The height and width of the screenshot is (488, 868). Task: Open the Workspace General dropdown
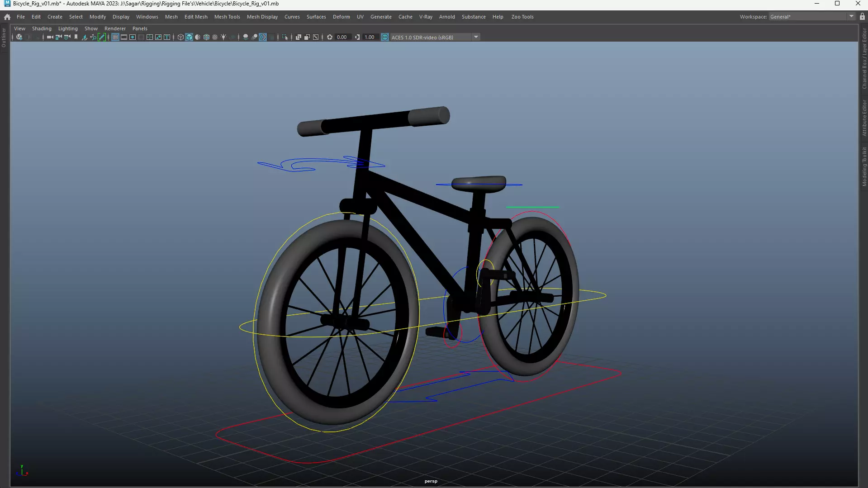(811, 17)
